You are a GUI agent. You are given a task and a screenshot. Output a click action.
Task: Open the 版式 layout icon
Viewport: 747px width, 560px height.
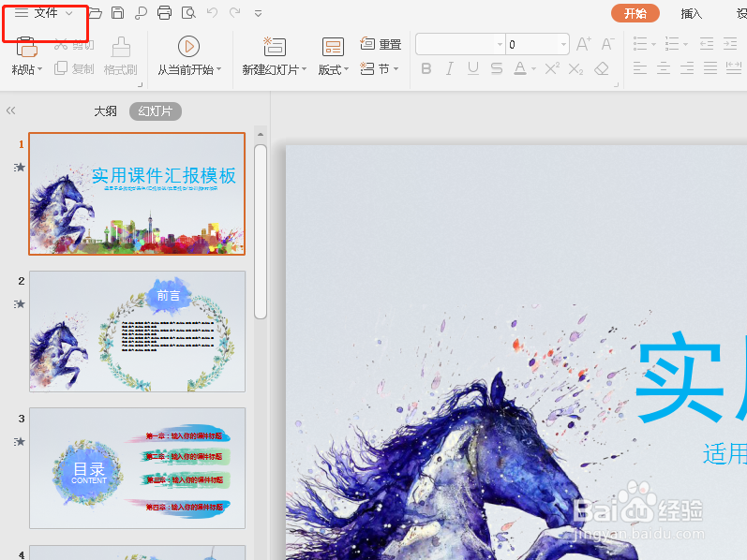333,47
